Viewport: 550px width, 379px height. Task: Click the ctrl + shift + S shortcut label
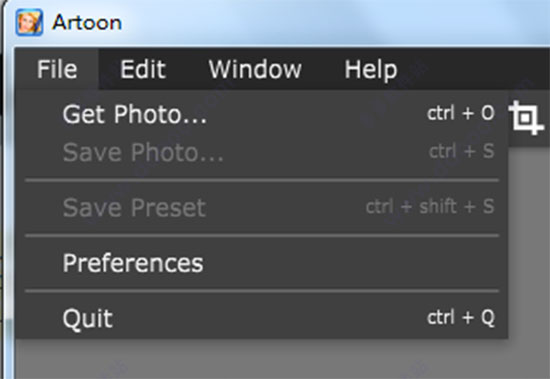click(430, 206)
